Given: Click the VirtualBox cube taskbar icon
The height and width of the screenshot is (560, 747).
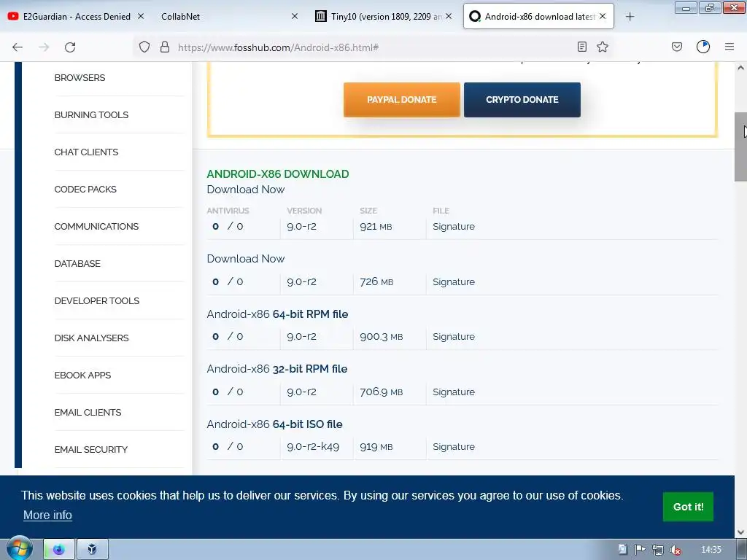Looking at the screenshot, I should [x=93, y=550].
